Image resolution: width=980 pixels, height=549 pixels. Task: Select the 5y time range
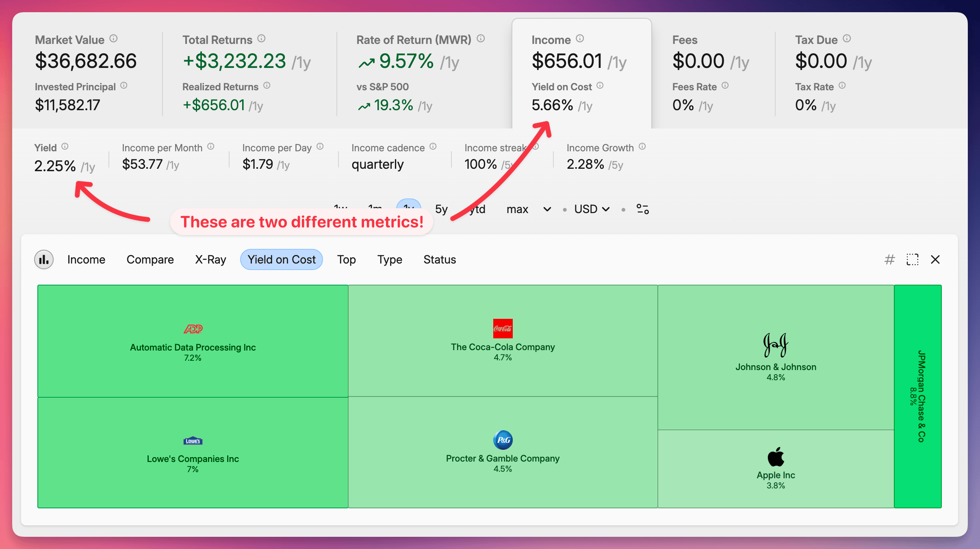[x=441, y=209]
